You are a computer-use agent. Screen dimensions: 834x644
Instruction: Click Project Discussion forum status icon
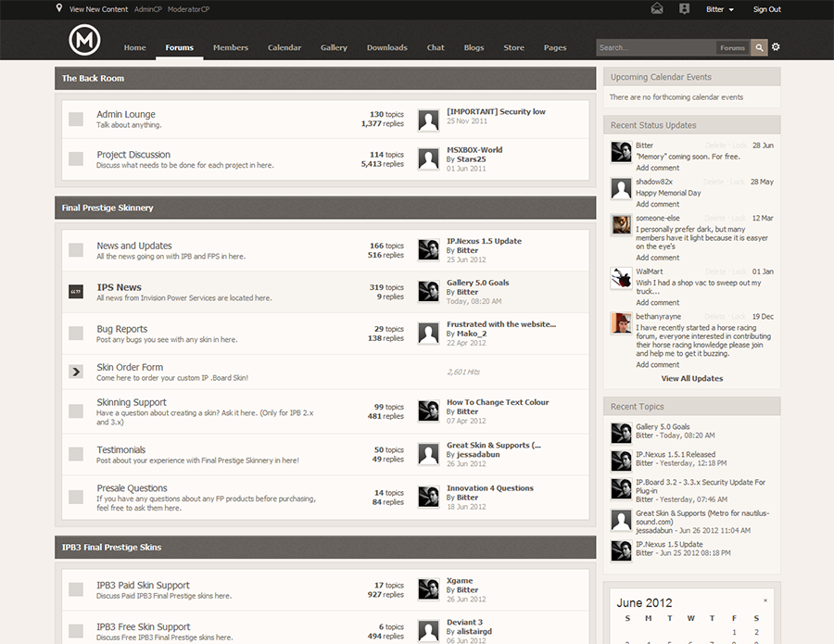(x=76, y=159)
